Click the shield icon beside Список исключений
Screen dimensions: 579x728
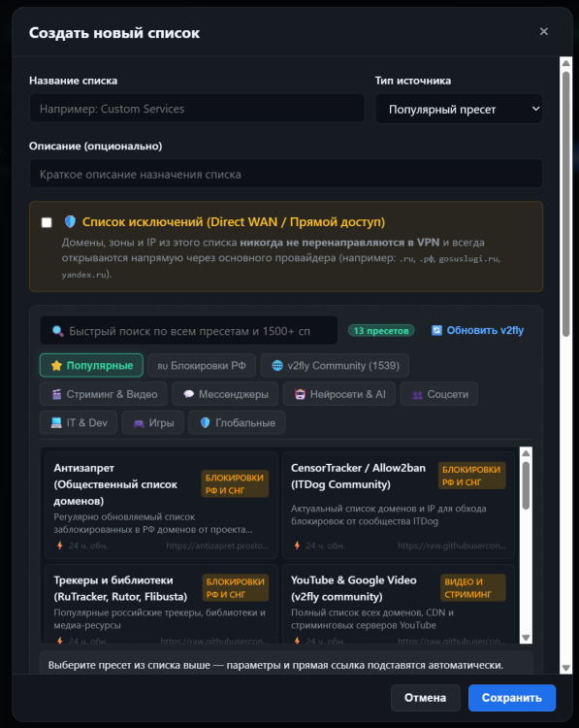[x=70, y=222]
